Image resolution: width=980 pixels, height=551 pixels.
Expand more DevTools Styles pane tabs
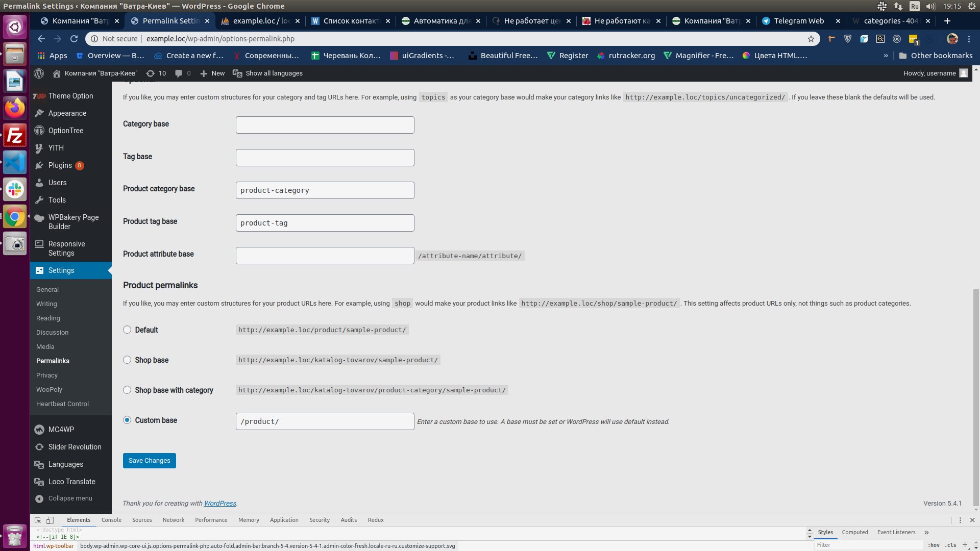pos(926,532)
